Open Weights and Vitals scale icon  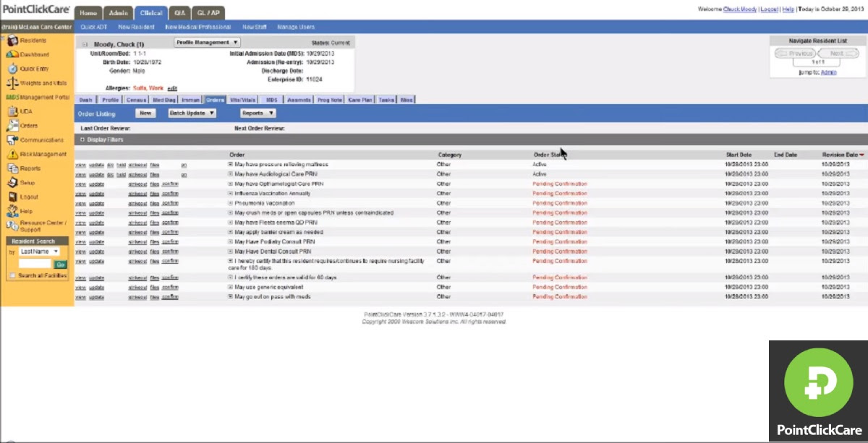[12, 83]
